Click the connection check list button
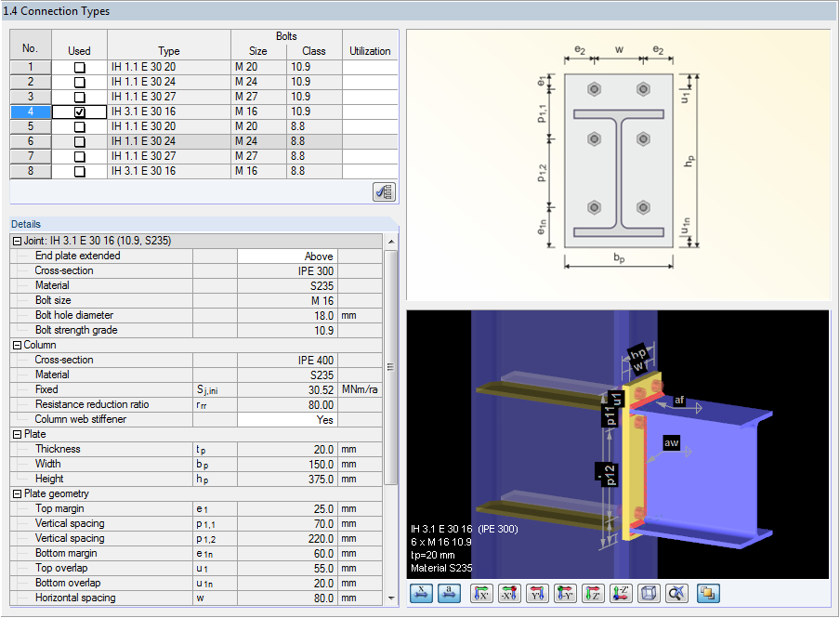840x618 pixels. (x=385, y=192)
